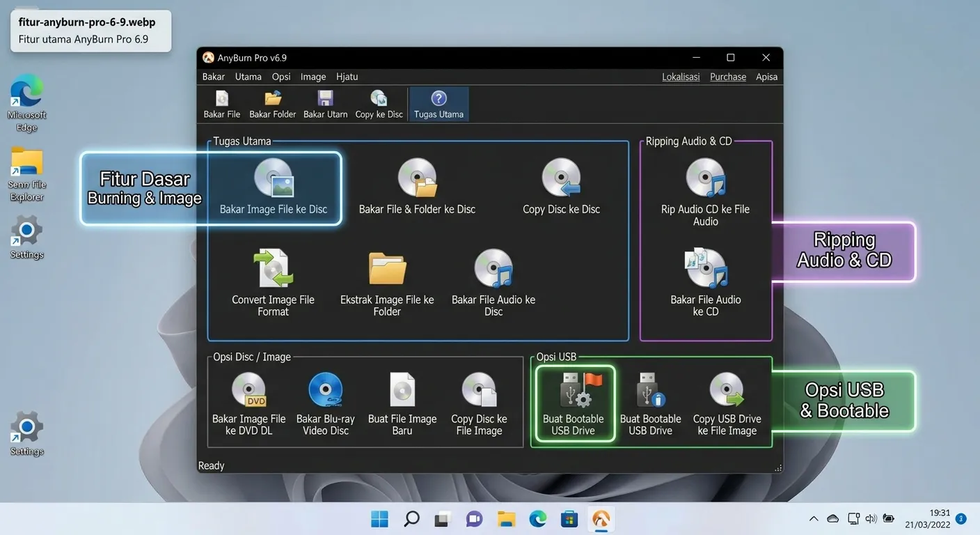Open the Opsi menu
The width and height of the screenshot is (980, 535).
point(281,77)
